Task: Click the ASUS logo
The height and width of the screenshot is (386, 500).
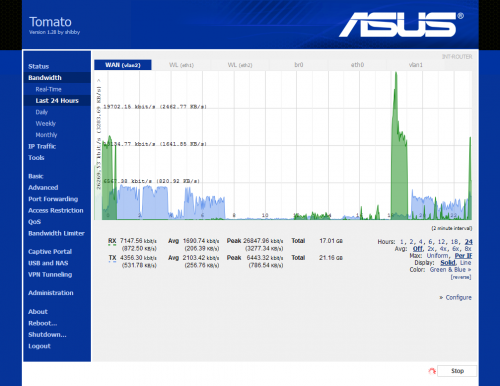Action: point(401,25)
